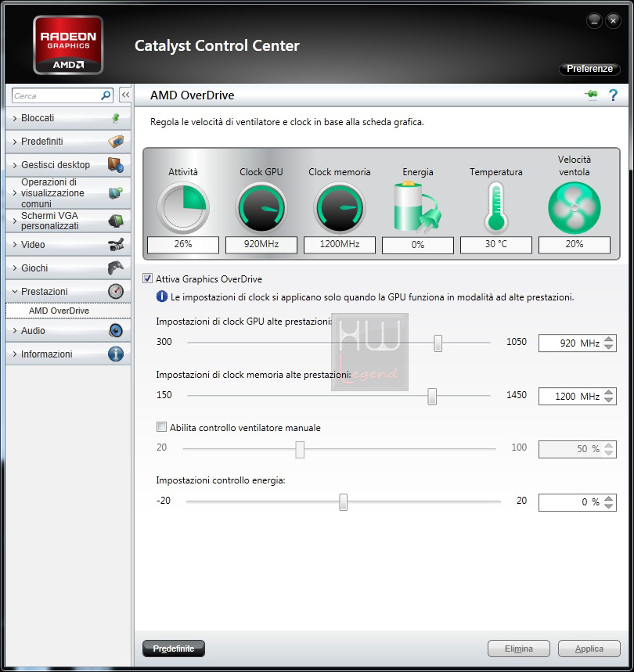Click the Gestisci desktop icon
This screenshot has height=672, width=634.
[116, 164]
